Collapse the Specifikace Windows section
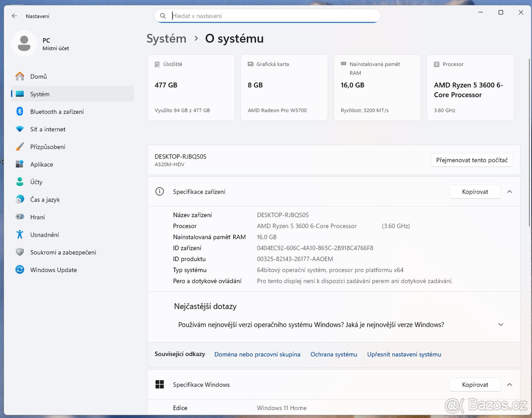532x418 pixels. pos(509,384)
